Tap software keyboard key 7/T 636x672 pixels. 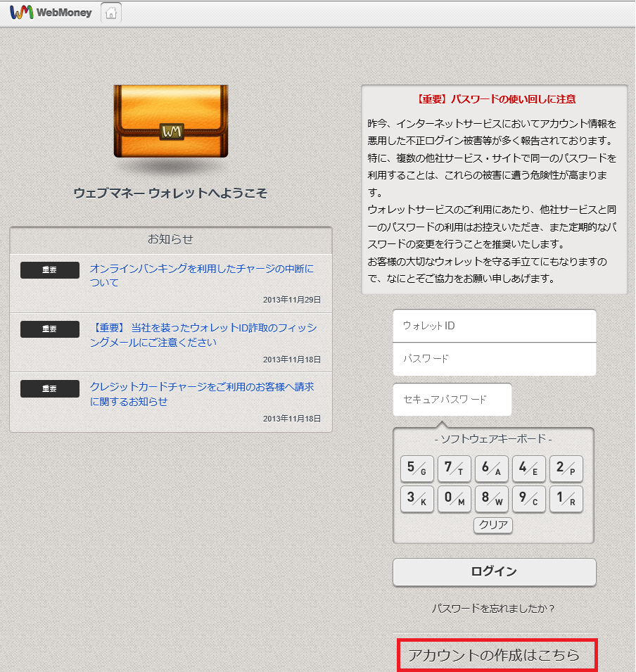coord(454,469)
